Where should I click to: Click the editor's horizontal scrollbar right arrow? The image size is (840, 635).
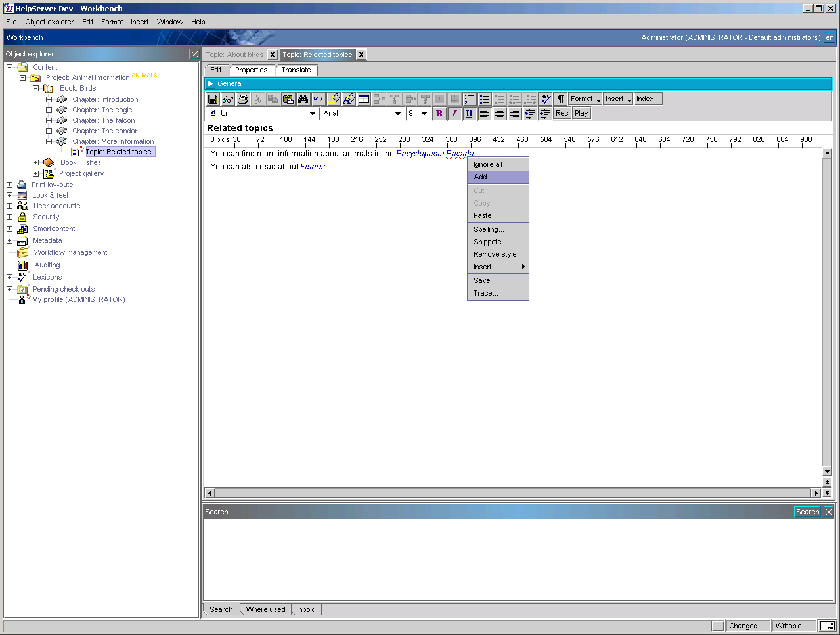[x=816, y=493]
